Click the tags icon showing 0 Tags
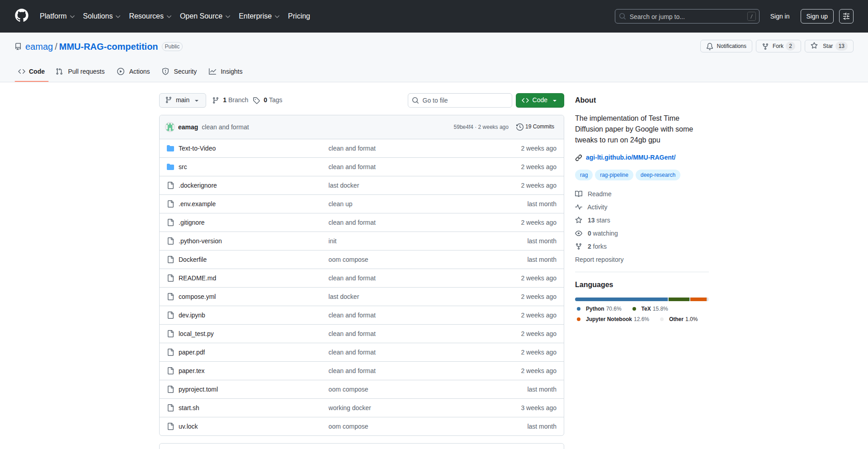The width and height of the screenshot is (868, 449). click(x=256, y=100)
